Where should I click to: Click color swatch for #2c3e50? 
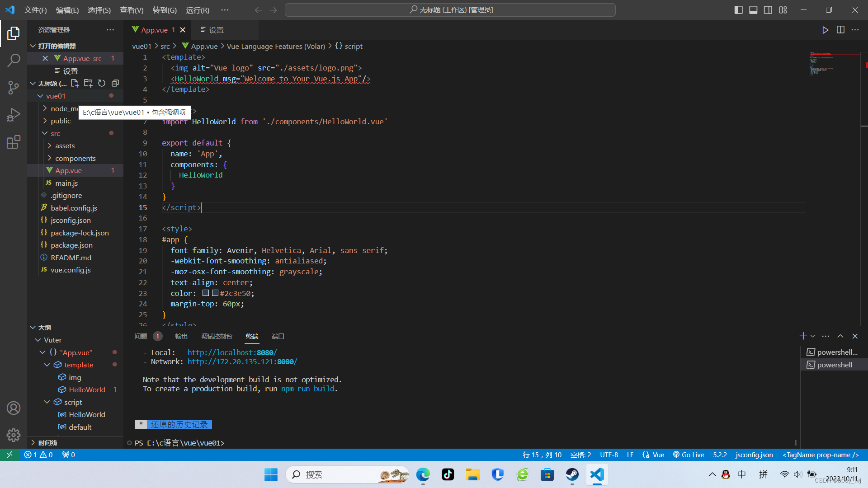point(215,293)
